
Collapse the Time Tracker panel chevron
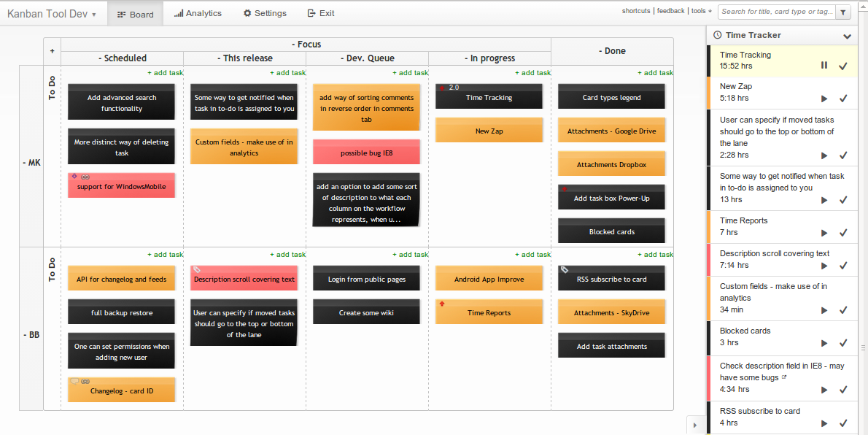click(847, 36)
